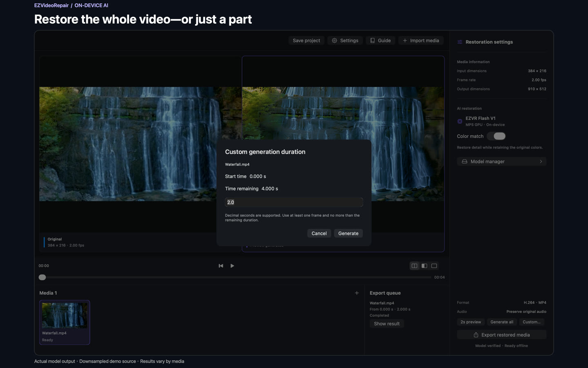Image resolution: width=588 pixels, height=368 pixels.
Task: Click the 2s preview button
Action: 470,322
